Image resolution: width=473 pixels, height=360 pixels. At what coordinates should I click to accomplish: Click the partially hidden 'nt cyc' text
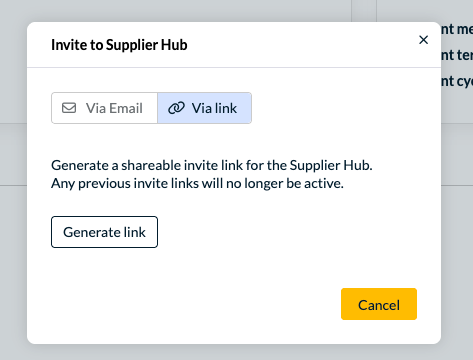click(x=457, y=81)
